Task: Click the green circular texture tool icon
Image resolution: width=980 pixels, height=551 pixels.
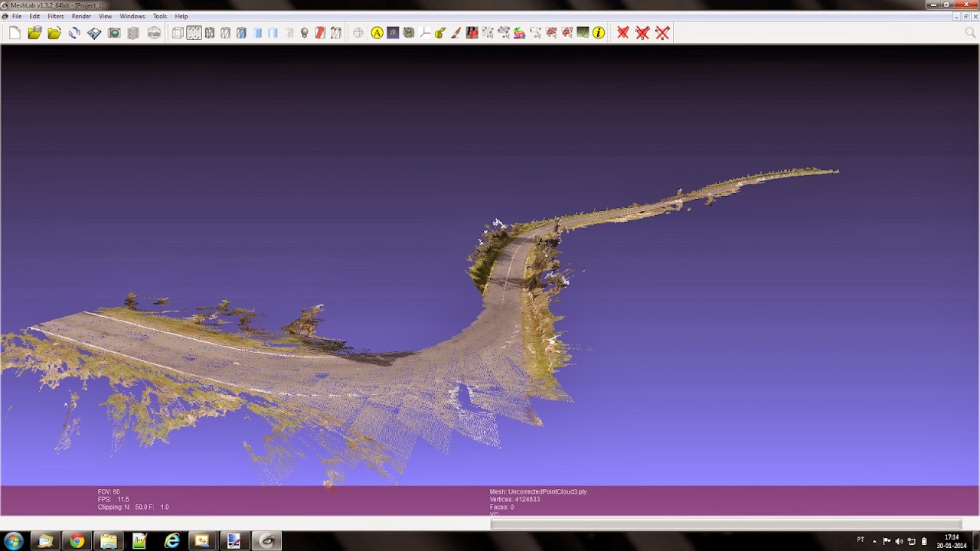Action: pos(409,33)
